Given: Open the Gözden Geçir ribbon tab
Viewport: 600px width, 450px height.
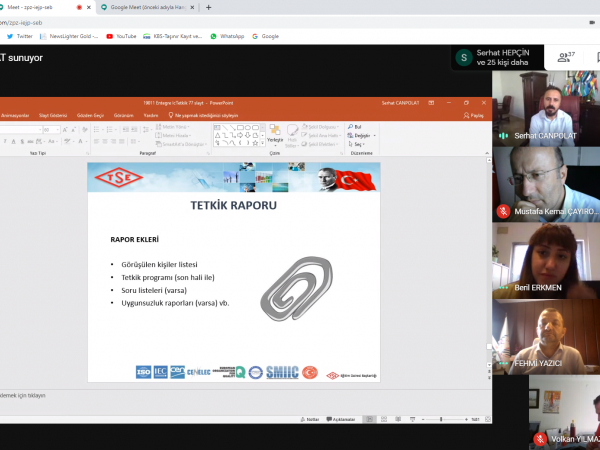Looking at the screenshot, I should coord(90,115).
